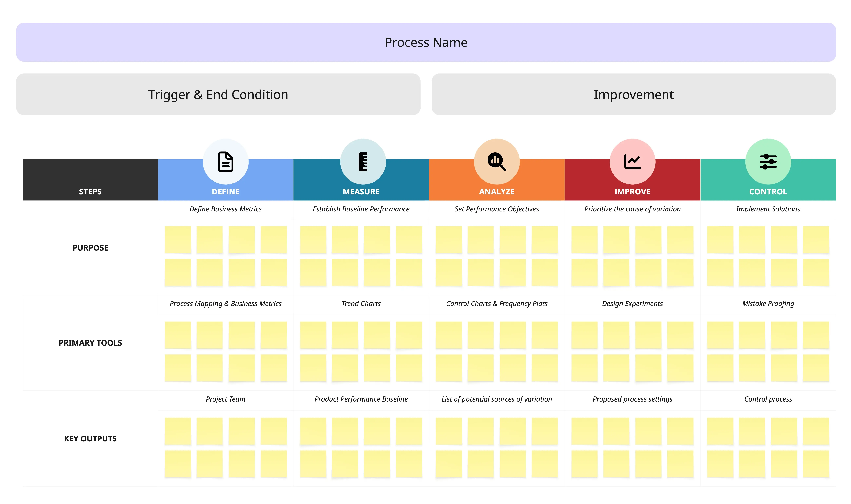Select the DEFINE column header
851x504 pixels.
(x=226, y=192)
